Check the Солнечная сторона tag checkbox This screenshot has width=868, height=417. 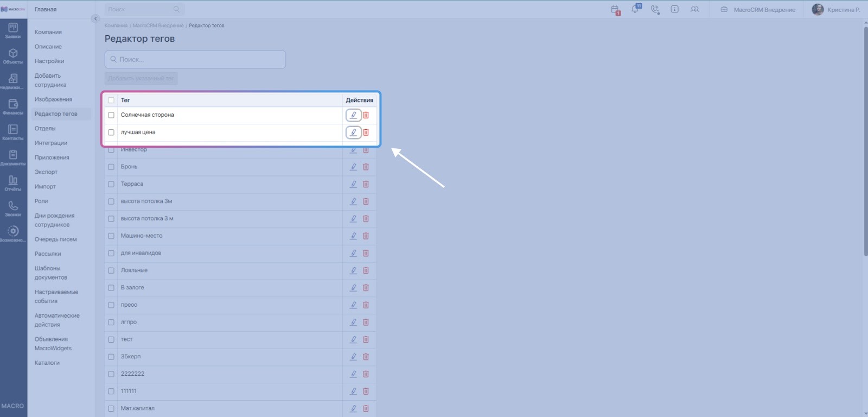111,115
